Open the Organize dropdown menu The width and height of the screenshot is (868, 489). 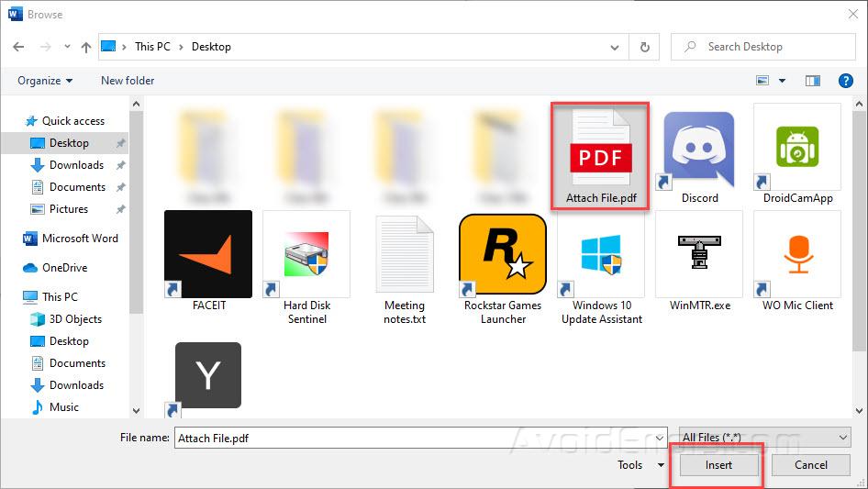click(45, 81)
